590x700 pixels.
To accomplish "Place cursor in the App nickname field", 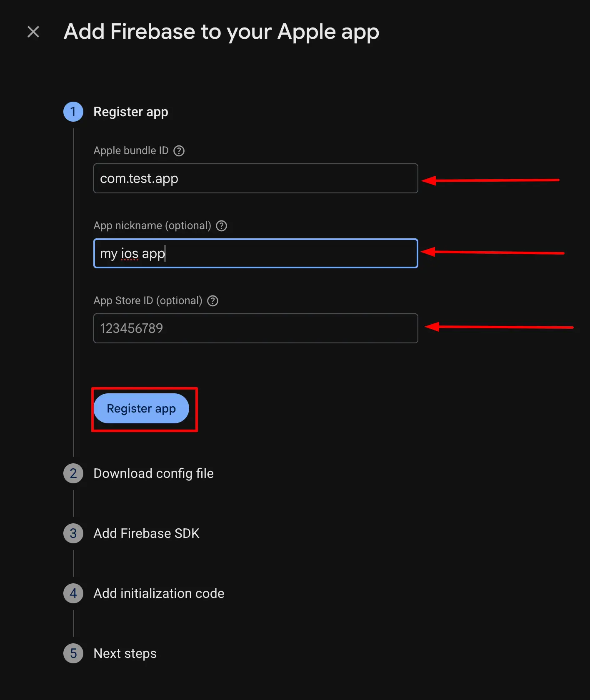I will click(x=255, y=253).
